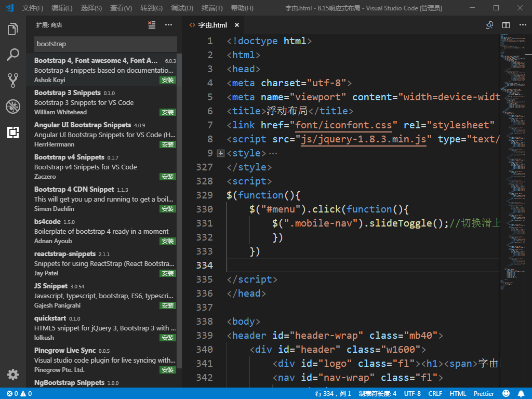
Task: Open the Manage gear menu
Action: (x=13, y=375)
